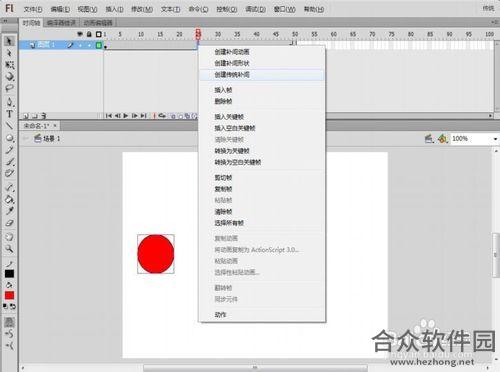Image resolution: width=500 pixels, height=372 pixels.
Task: Toggle the lock dot of layer 1
Action: pos(89,45)
